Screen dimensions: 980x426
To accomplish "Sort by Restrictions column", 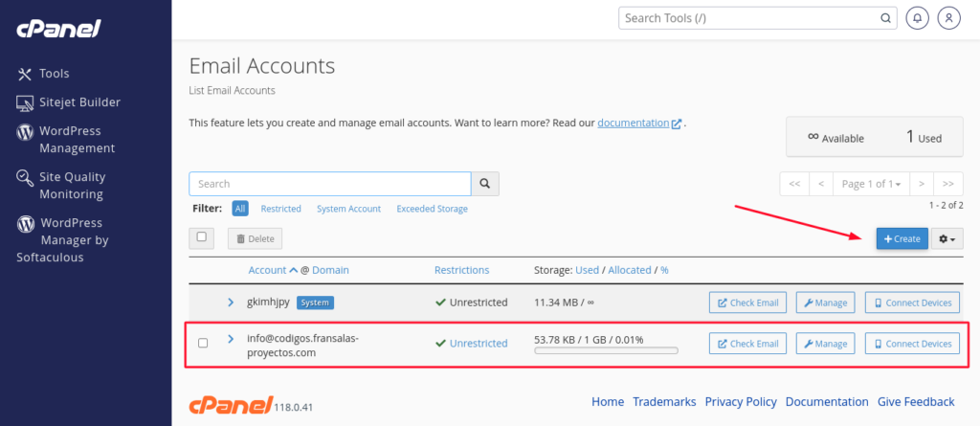I will coord(462,270).
